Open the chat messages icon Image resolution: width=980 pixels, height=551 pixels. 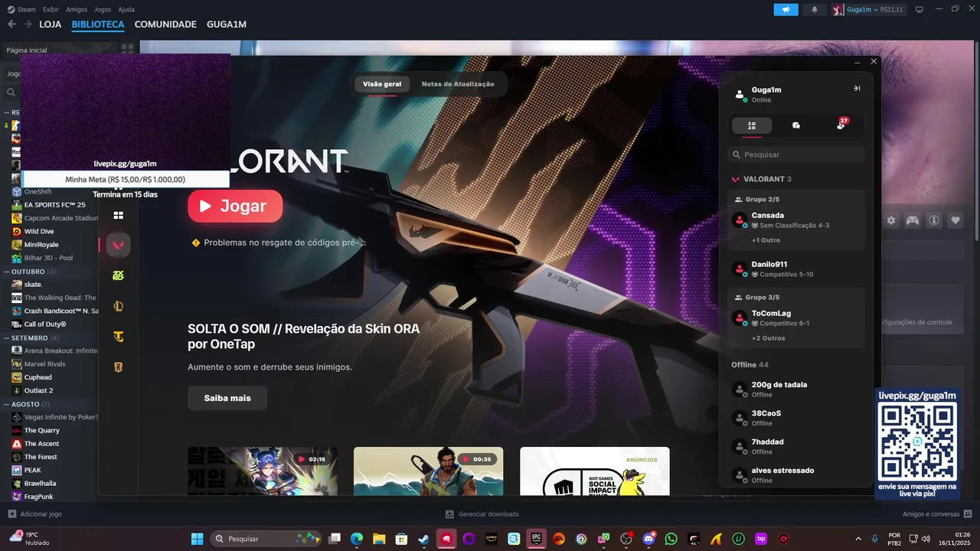coord(796,126)
